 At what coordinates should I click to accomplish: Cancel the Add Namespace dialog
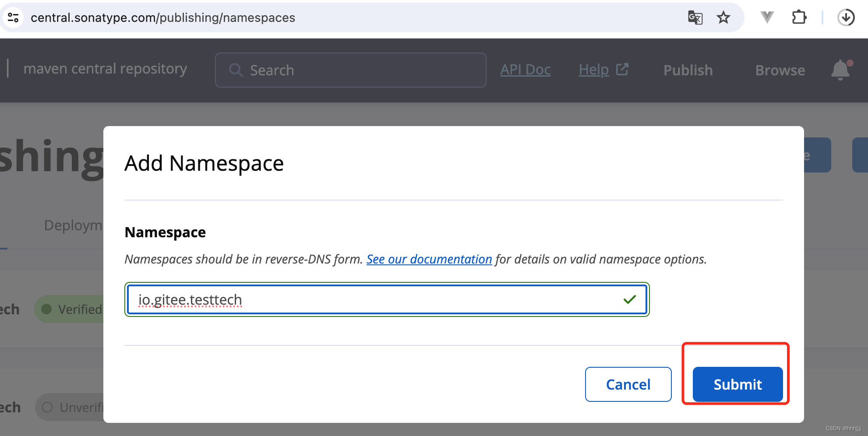coord(628,384)
